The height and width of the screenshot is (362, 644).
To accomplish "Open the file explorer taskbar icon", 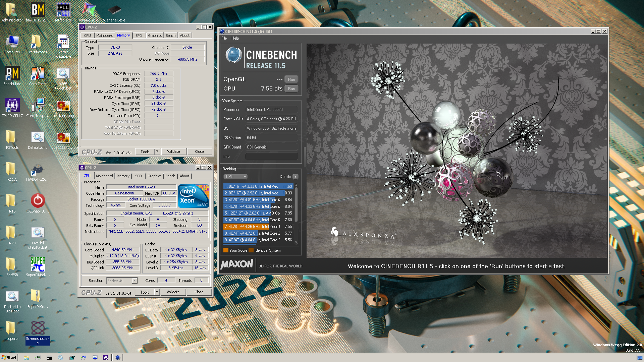I will pos(26,358).
